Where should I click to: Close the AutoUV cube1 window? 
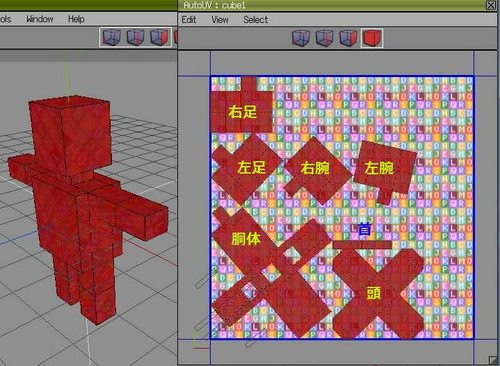pyautogui.click(x=491, y=5)
